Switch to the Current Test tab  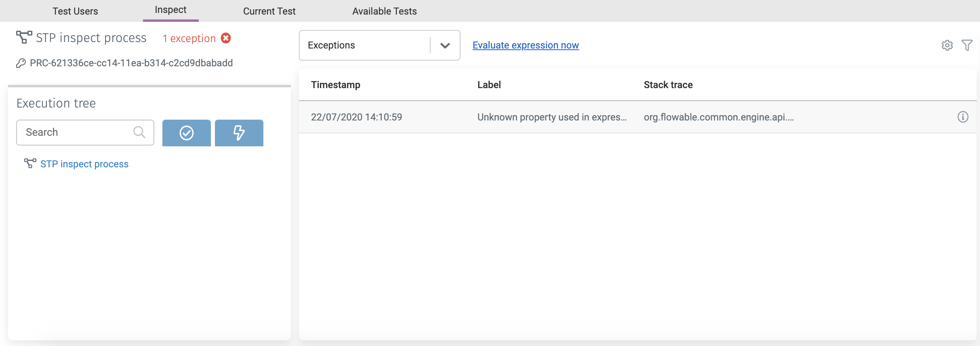269,11
